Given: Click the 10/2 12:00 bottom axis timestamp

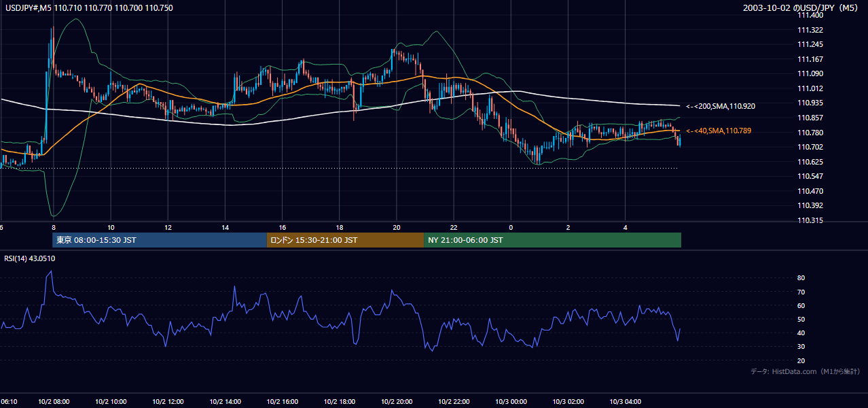Looking at the screenshot, I should (x=168, y=401).
